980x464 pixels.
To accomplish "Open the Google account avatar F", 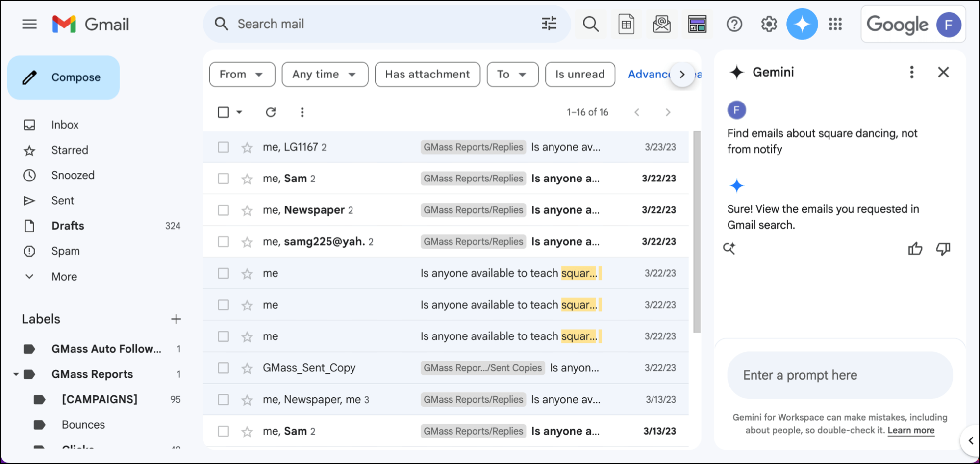I will 949,24.
